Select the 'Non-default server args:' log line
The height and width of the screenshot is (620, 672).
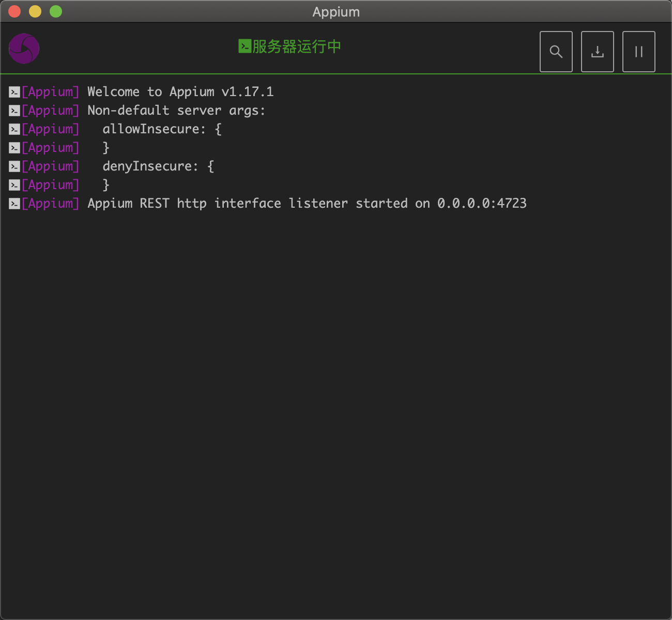point(176,111)
